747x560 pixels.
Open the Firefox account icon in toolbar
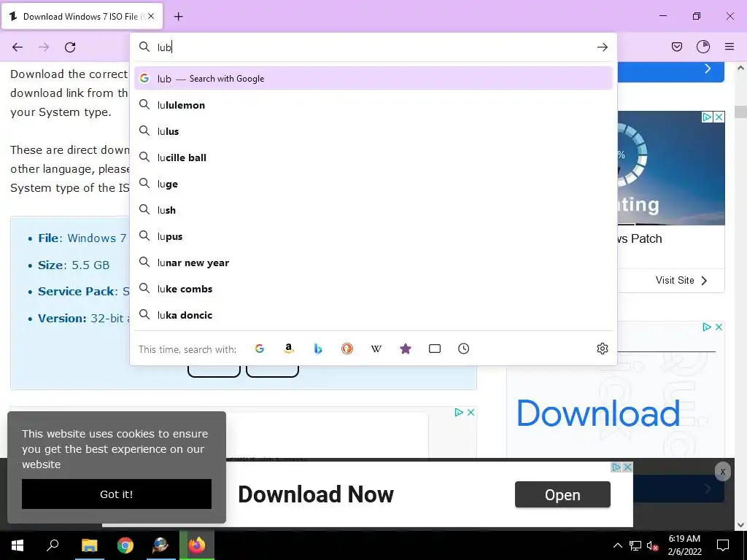click(x=703, y=47)
